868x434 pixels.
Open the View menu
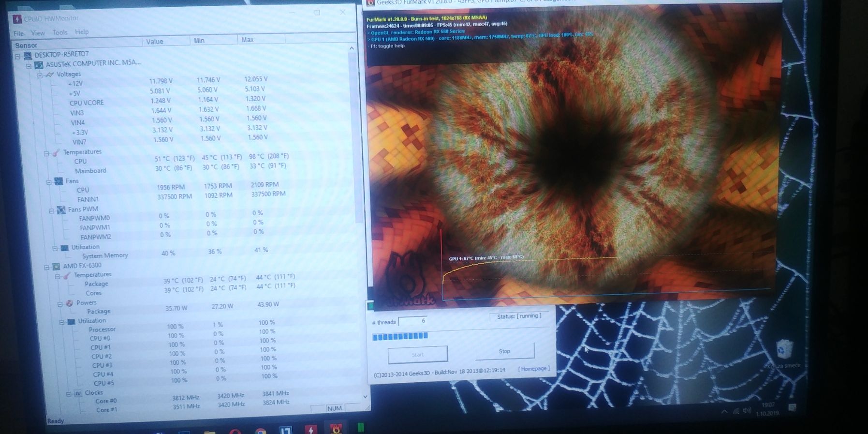click(38, 33)
